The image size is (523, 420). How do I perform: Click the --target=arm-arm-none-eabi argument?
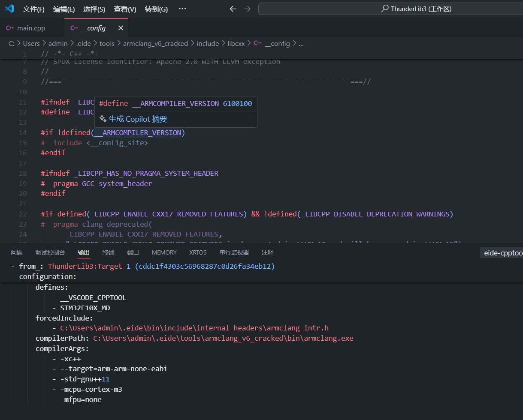pyautogui.click(x=114, y=369)
